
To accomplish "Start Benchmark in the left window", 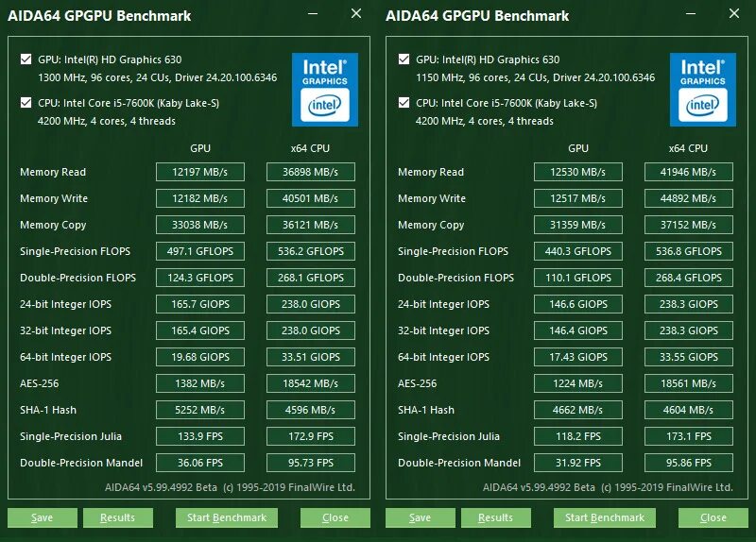I will click(227, 517).
